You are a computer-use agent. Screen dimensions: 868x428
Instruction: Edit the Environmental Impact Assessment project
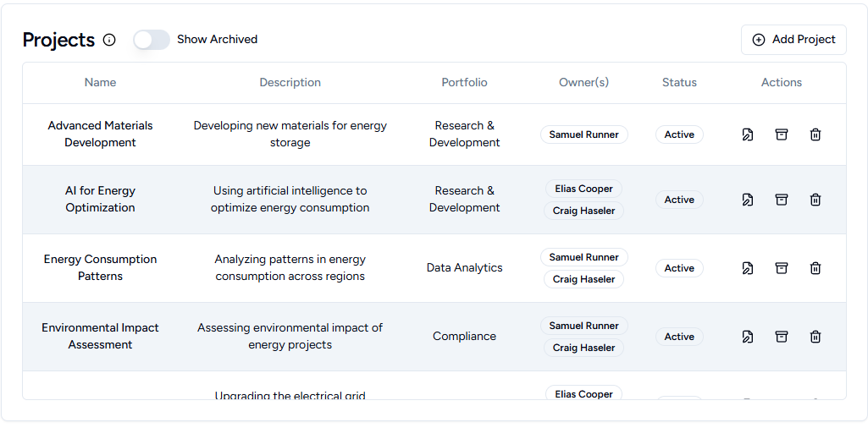[748, 337]
